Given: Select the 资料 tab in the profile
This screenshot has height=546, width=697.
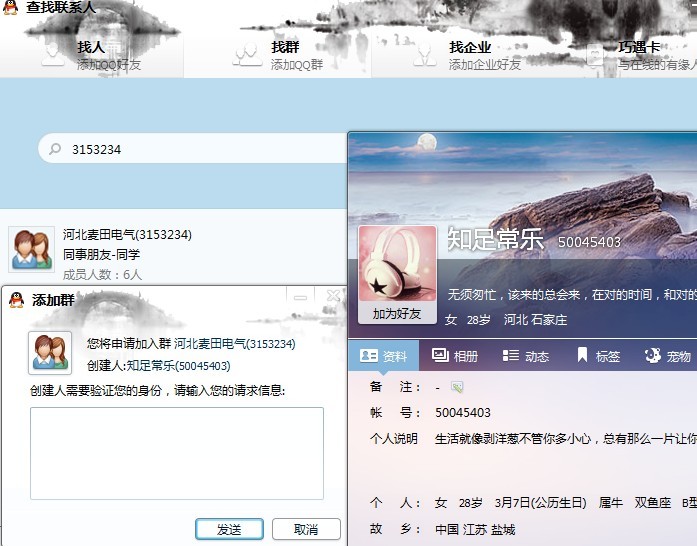Looking at the screenshot, I should coord(384,356).
